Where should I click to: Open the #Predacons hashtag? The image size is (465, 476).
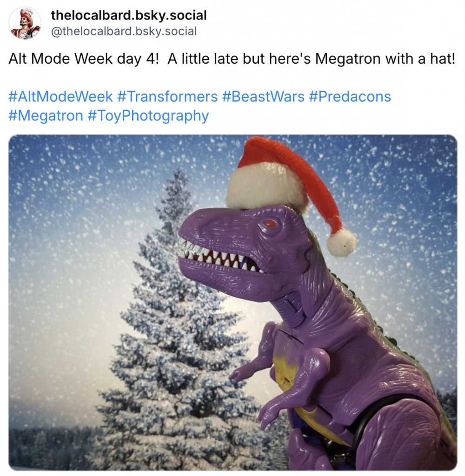(350, 97)
